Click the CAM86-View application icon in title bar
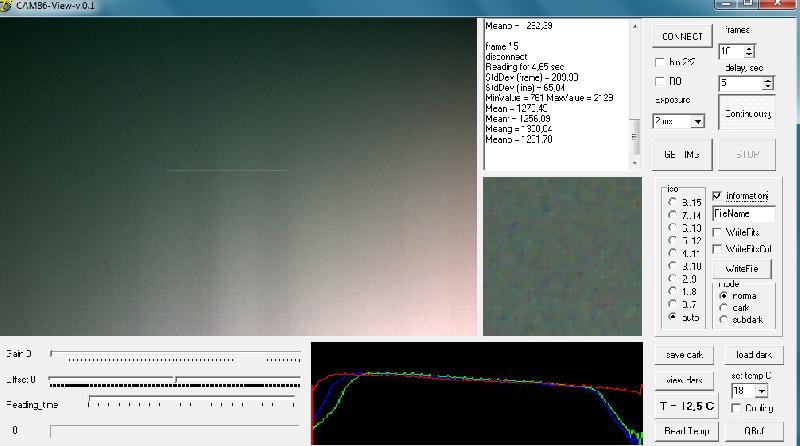 pos(6,6)
